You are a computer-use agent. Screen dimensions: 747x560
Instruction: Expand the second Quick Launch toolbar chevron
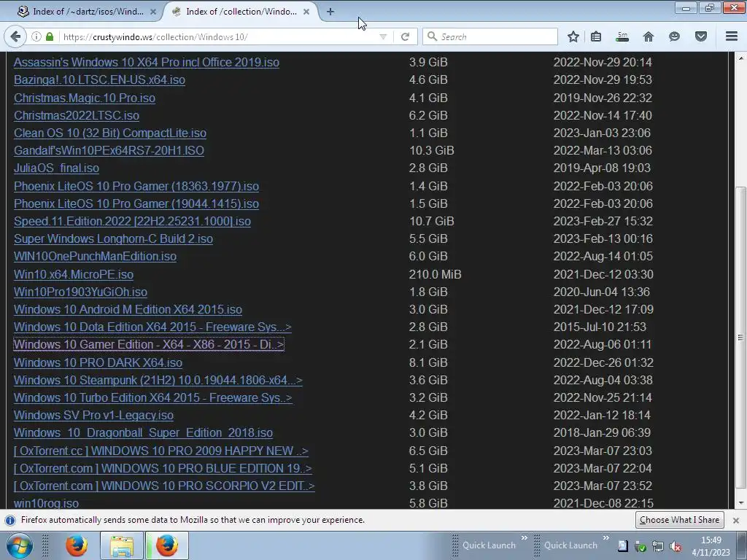tap(606, 538)
